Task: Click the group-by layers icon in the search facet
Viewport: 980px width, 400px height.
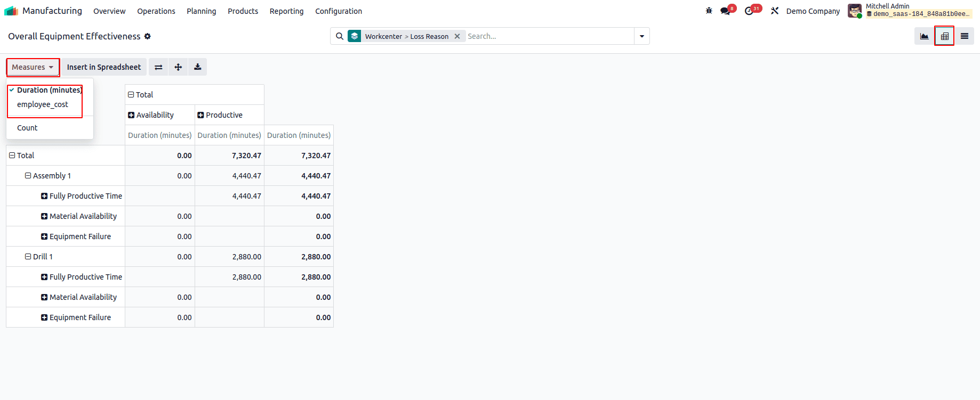Action: [355, 36]
